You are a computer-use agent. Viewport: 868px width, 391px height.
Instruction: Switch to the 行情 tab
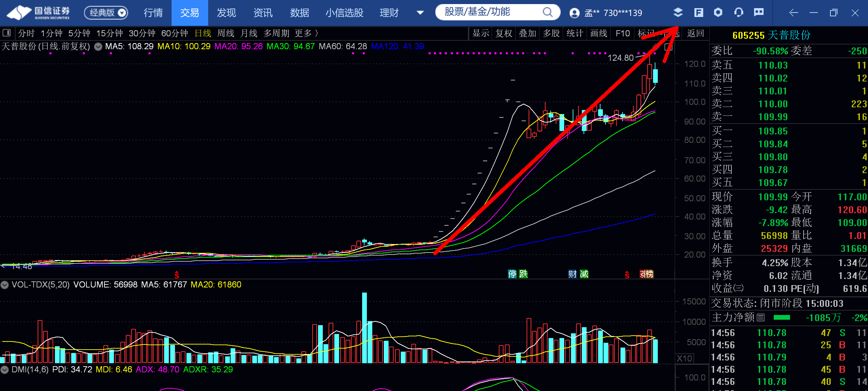tap(153, 13)
